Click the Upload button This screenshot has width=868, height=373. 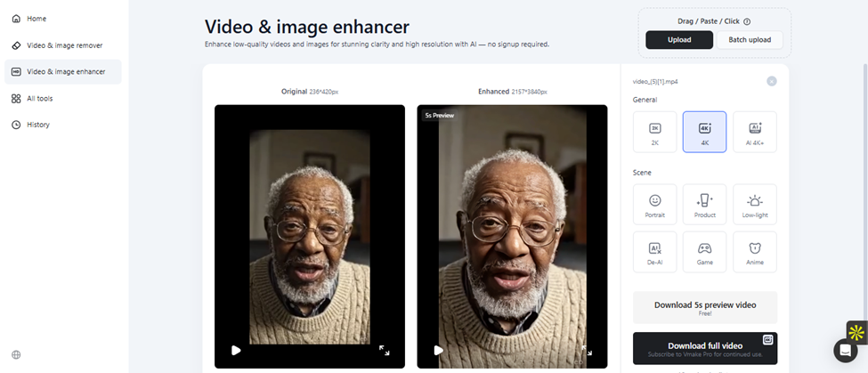[679, 40]
